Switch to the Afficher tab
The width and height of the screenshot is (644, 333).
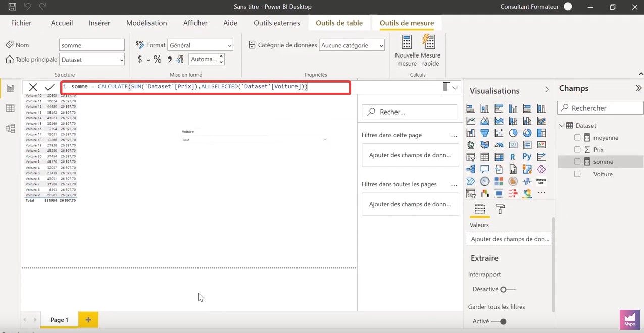coord(195,23)
